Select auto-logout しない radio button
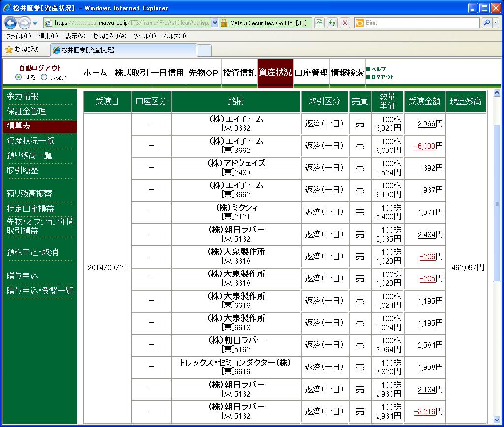 [44, 77]
